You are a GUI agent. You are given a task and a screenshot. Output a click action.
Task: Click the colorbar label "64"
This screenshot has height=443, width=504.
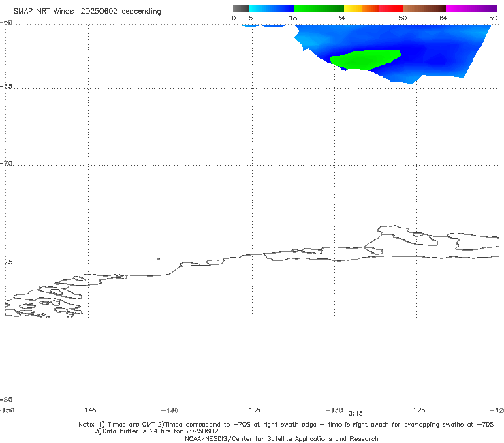(x=443, y=18)
